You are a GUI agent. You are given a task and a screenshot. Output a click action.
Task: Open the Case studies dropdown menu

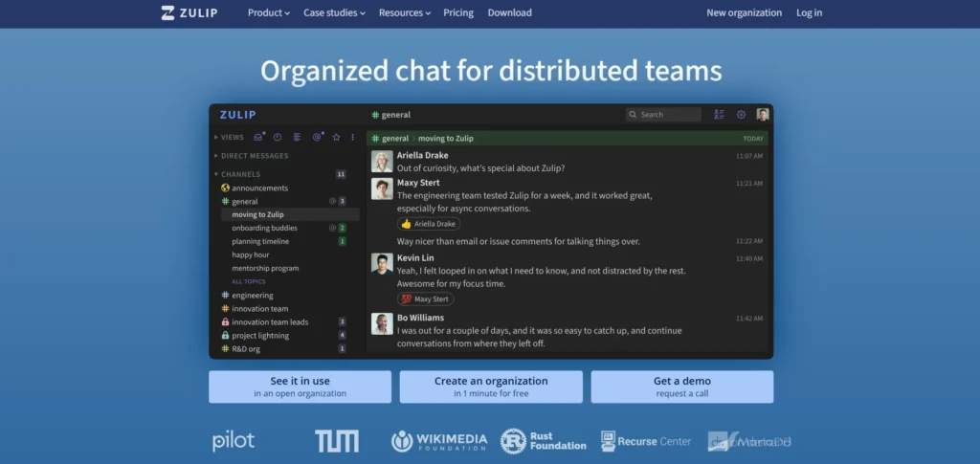point(334,12)
